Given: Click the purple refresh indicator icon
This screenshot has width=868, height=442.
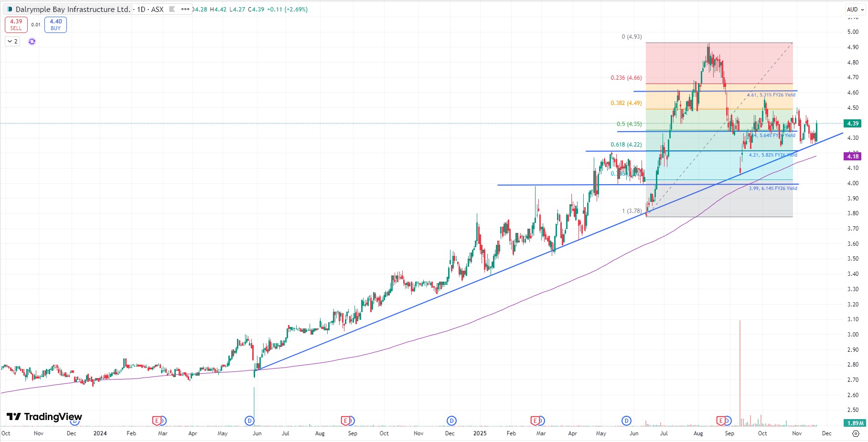Looking at the screenshot, I should [x=32, y=42].
